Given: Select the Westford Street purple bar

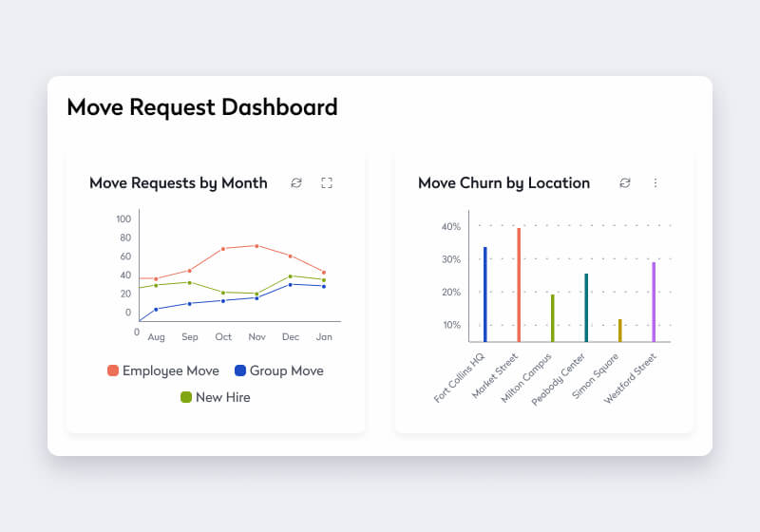Looking at the screenshot, I should coord(654,302).
